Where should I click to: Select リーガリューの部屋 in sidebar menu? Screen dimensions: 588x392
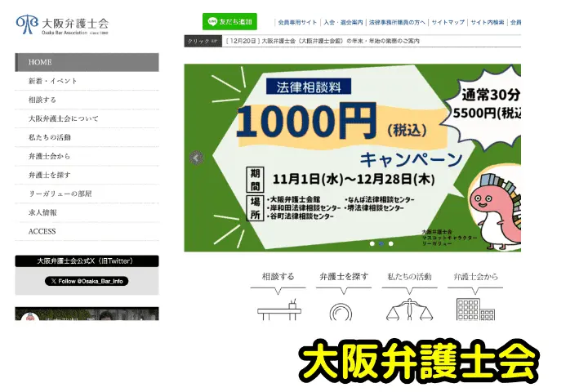[x=87, y=194]
